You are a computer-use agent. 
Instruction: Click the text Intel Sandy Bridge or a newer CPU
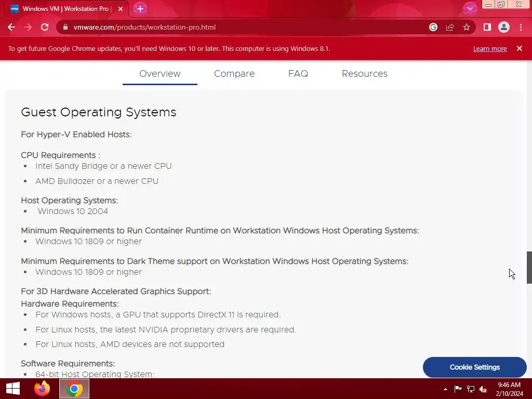click(x=103, y=166)
